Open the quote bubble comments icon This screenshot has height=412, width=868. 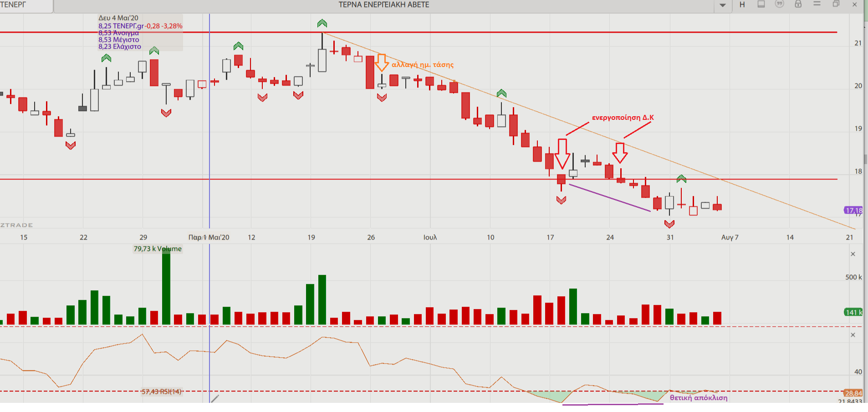coord(780,4)
